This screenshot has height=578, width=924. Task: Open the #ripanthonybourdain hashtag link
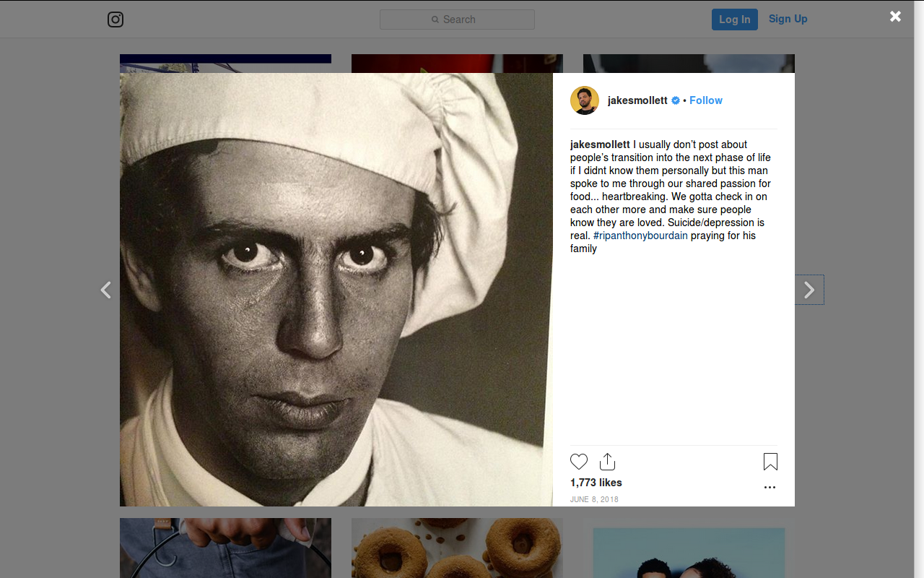[x=640, y=236]
